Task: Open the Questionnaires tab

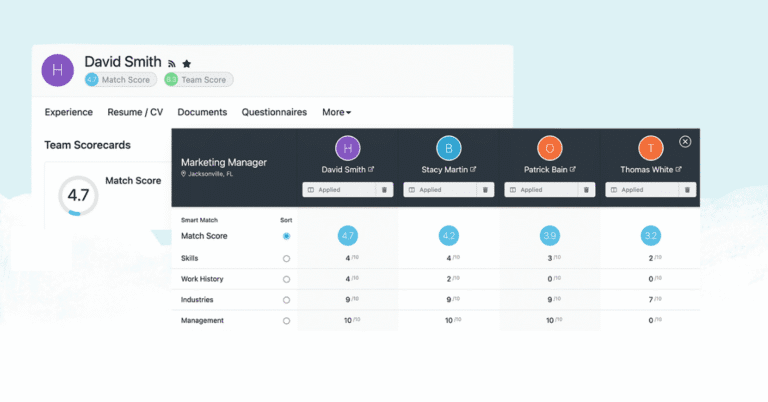Action: [274, 112]
